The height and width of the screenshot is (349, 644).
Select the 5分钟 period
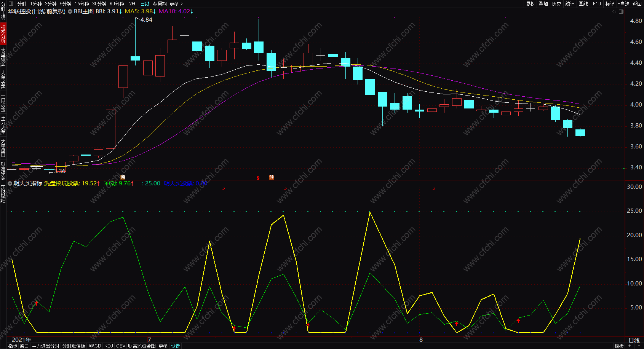[66, 4]
